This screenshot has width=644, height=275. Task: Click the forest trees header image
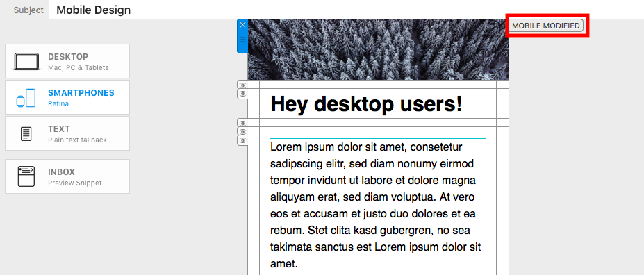tap(378, 50)
